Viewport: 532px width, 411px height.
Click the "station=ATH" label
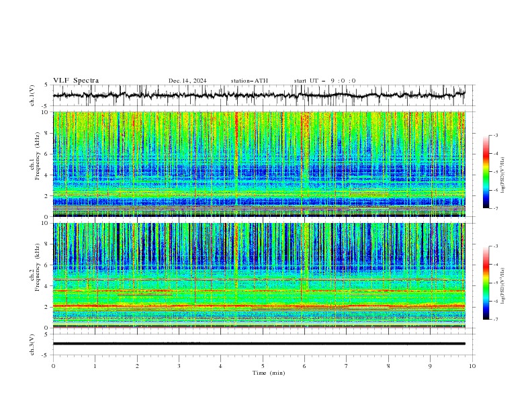[x=249, y=81]
